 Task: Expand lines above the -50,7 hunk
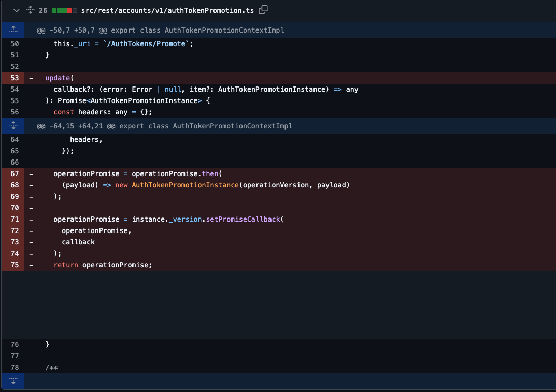coord(13,30)
